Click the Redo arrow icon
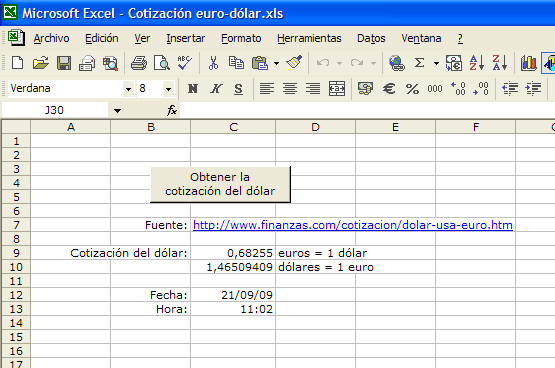Image resolution: width=555 pixels, height=368 pixels. click(x=357, y=63)
